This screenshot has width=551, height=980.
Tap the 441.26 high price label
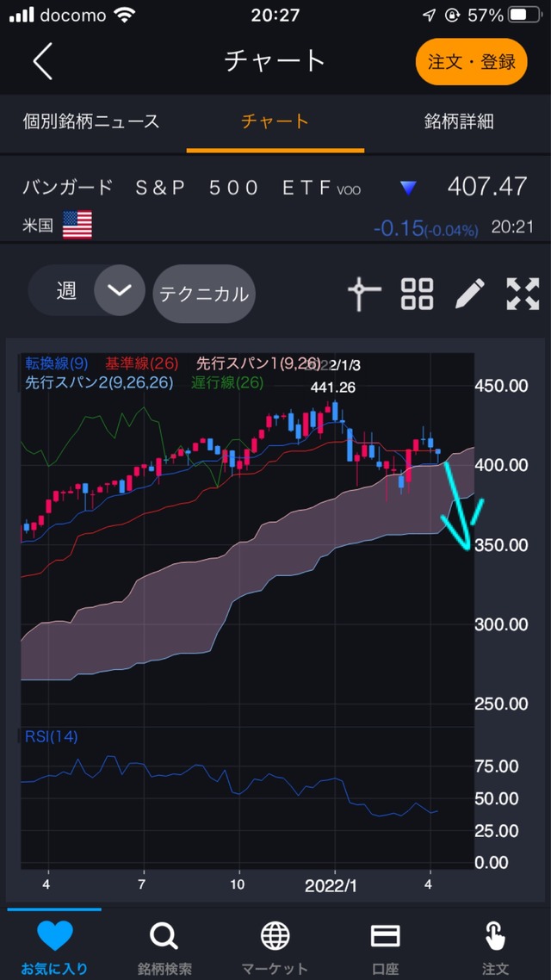click(x=333, y=388)
